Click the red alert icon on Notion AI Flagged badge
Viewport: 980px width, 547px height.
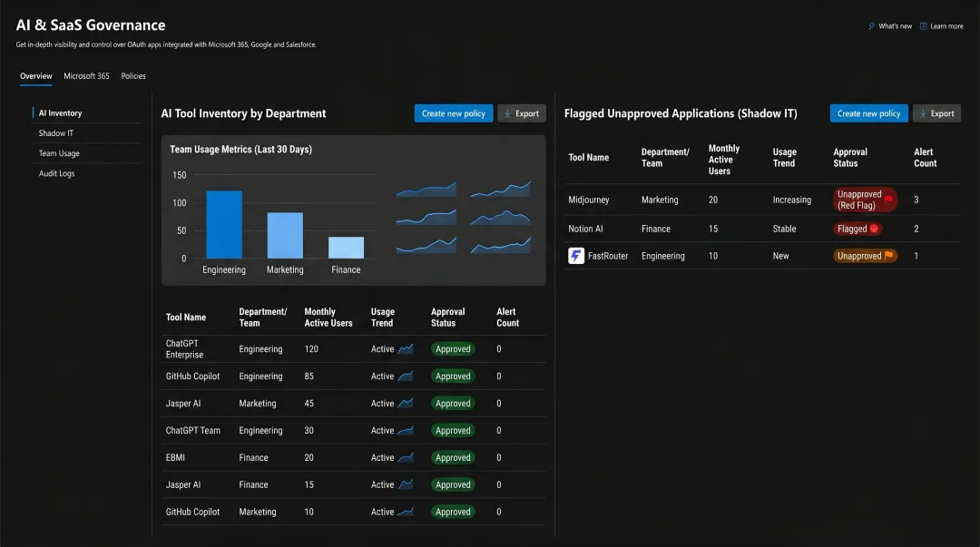(x=874, y=229)
